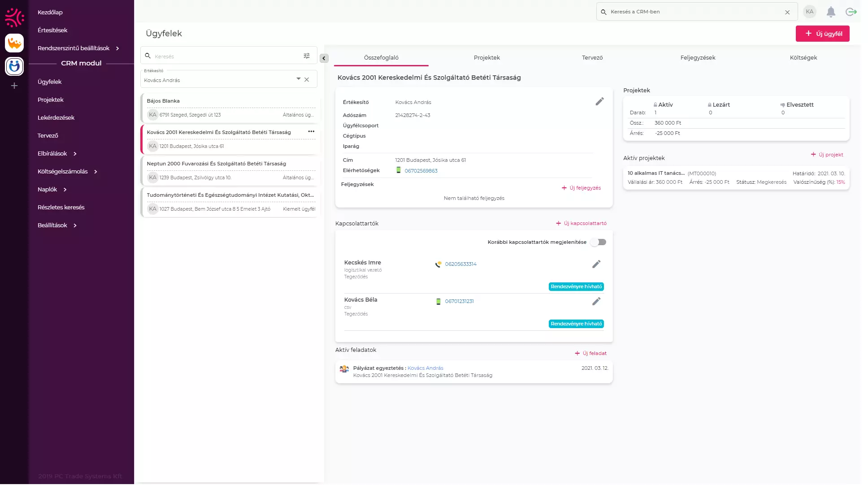Edit customer details with pencil icon
This screenshot has height=485, width=868.
click(599, 102)
